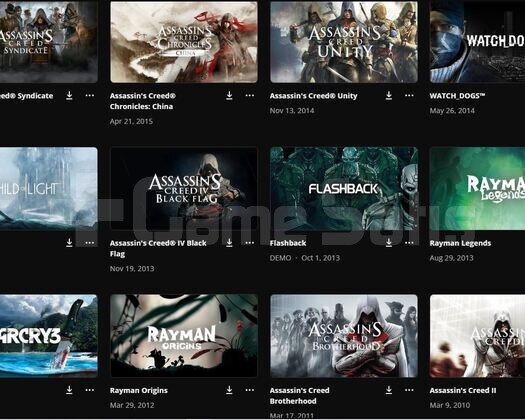Download Far Cry 3
This screenshot has width=525, height=420.
tap(69, 390)
